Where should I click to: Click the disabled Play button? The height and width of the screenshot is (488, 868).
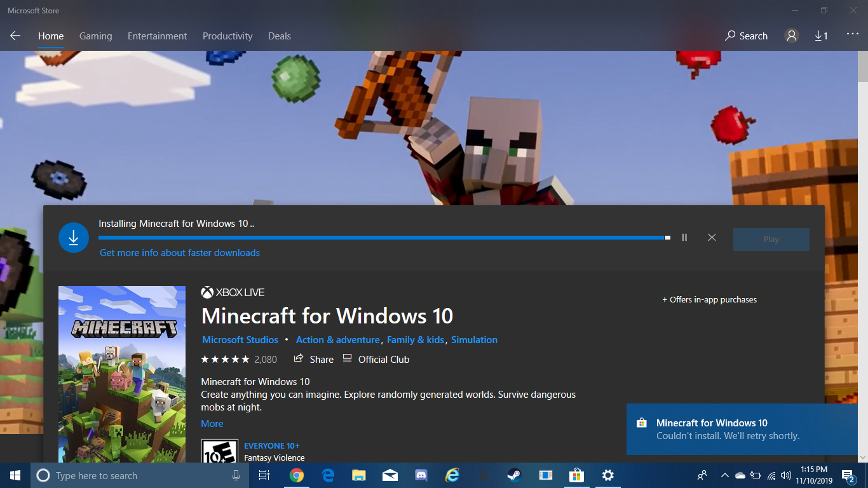coord(771,240)
